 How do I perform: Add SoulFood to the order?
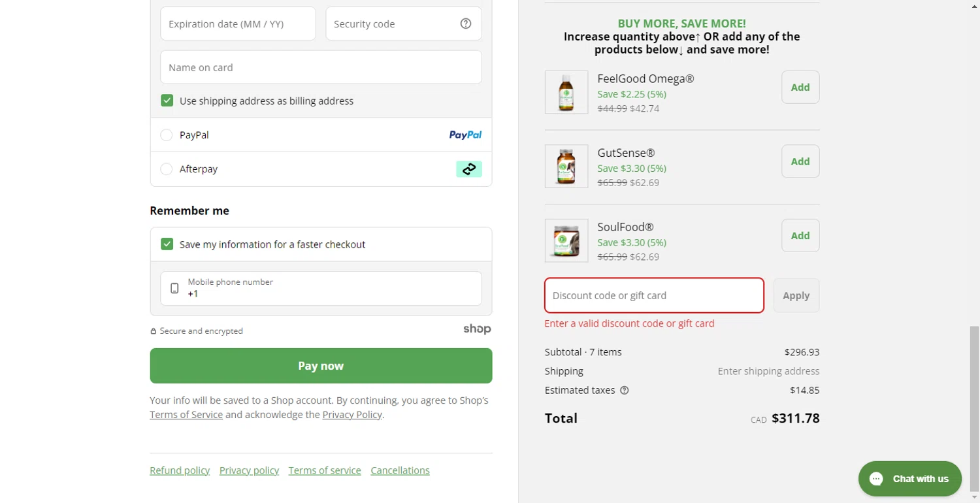point(800,236)
